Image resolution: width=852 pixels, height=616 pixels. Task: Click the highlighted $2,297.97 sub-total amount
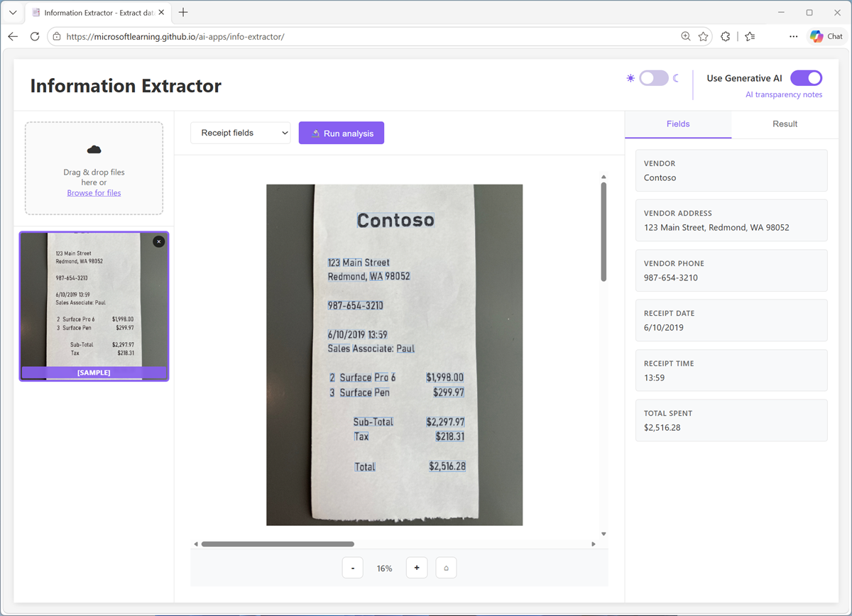[x=445, y=422]
